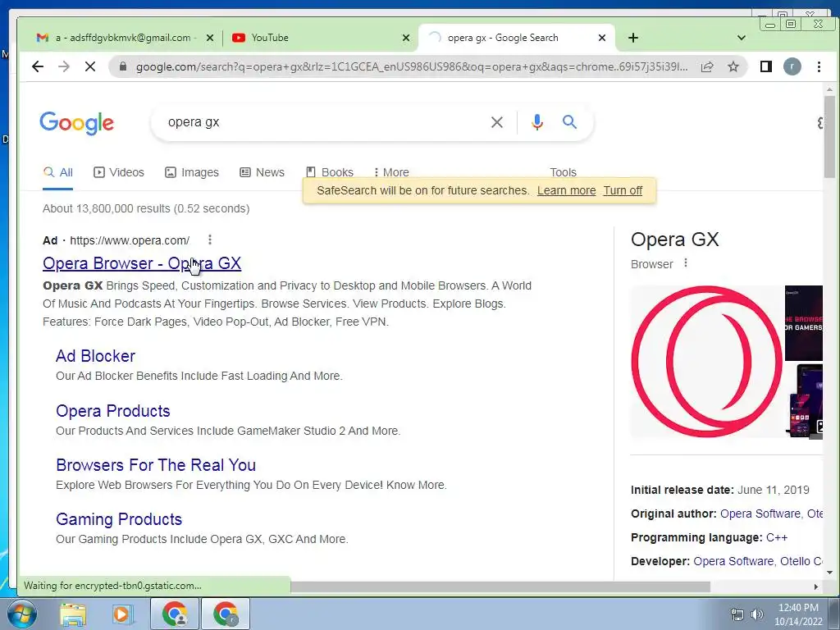The height and width of the screenshot is (630, 840).
Task: Clear the search box text
Action: point(497,122)
